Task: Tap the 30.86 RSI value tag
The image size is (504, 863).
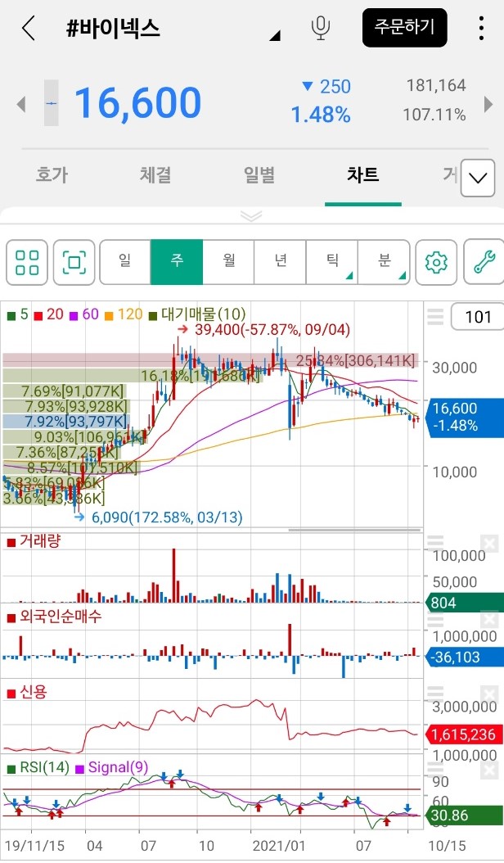Action: pos(463,816)
